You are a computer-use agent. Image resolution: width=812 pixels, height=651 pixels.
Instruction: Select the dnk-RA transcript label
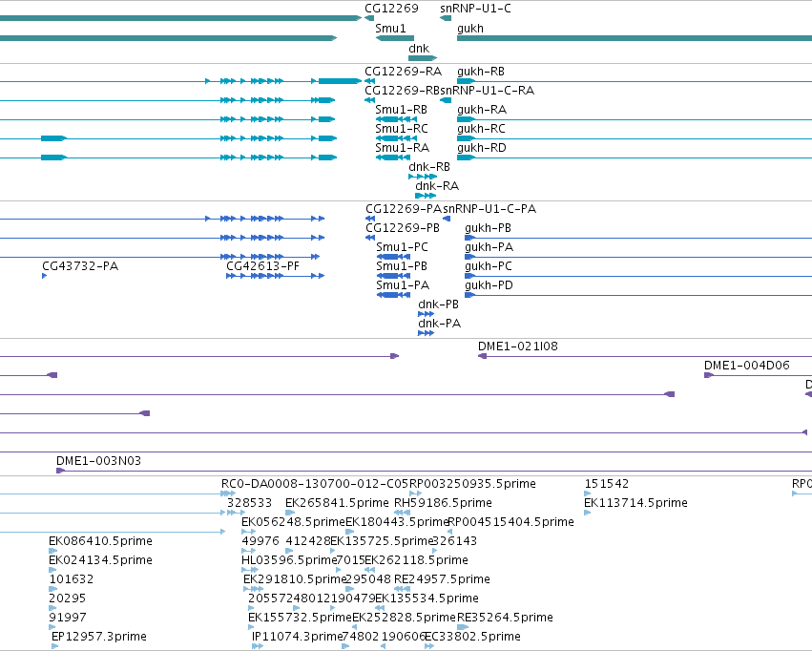[x=437, y=186]
